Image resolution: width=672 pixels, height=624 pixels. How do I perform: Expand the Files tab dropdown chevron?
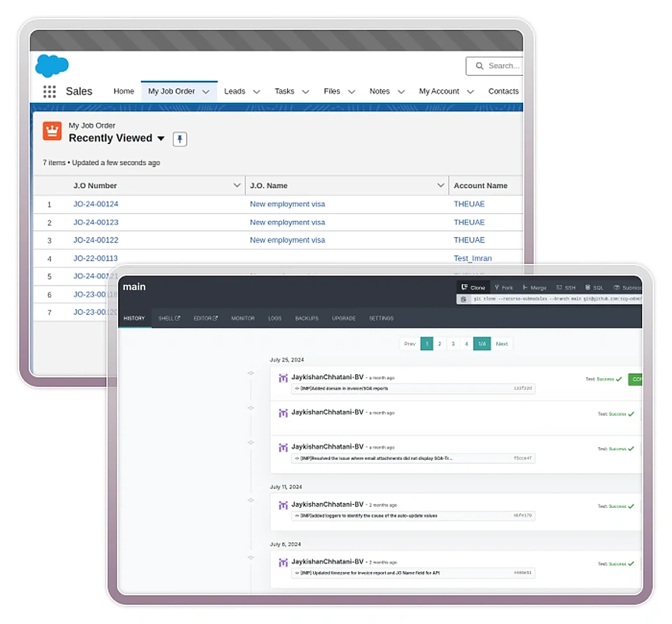352,92
